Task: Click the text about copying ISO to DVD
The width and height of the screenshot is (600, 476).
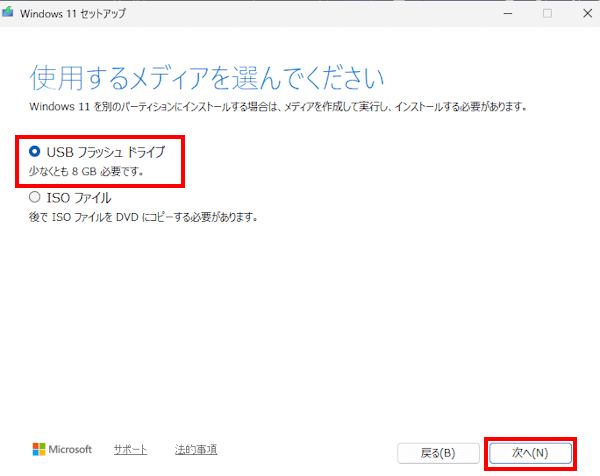Action: point(143,217)
